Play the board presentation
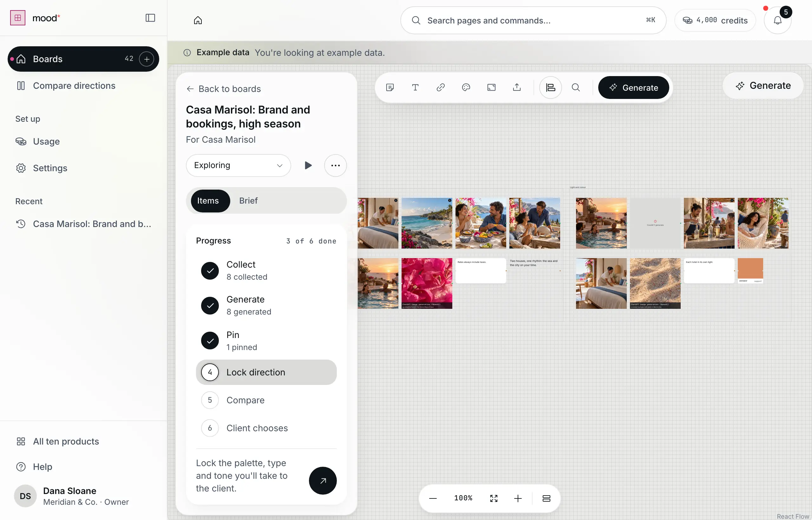Screen dimensions: 812x520 (x=308, y=166)
